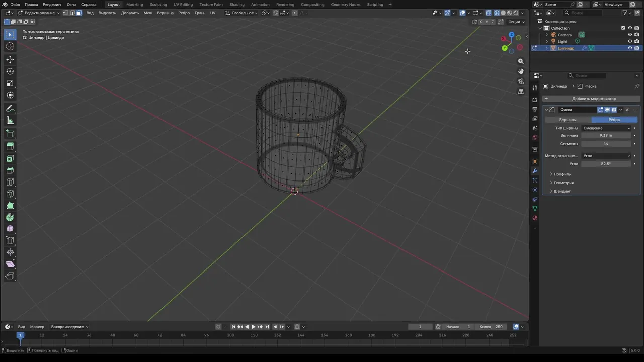Click the pan view hand icon
The width and height of the screenshot is (644, 362).
pyautogui.click(x=521, y=71)
